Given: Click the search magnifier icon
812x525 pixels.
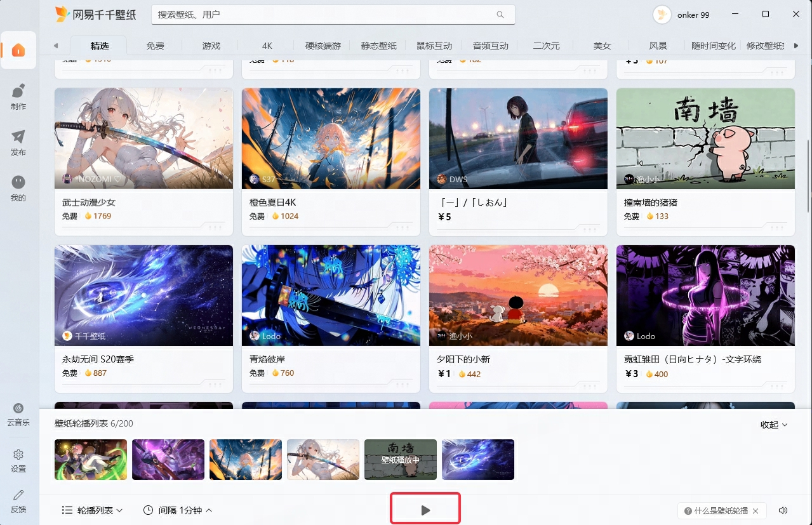Looking at the screenshot, I should point(500,15).
